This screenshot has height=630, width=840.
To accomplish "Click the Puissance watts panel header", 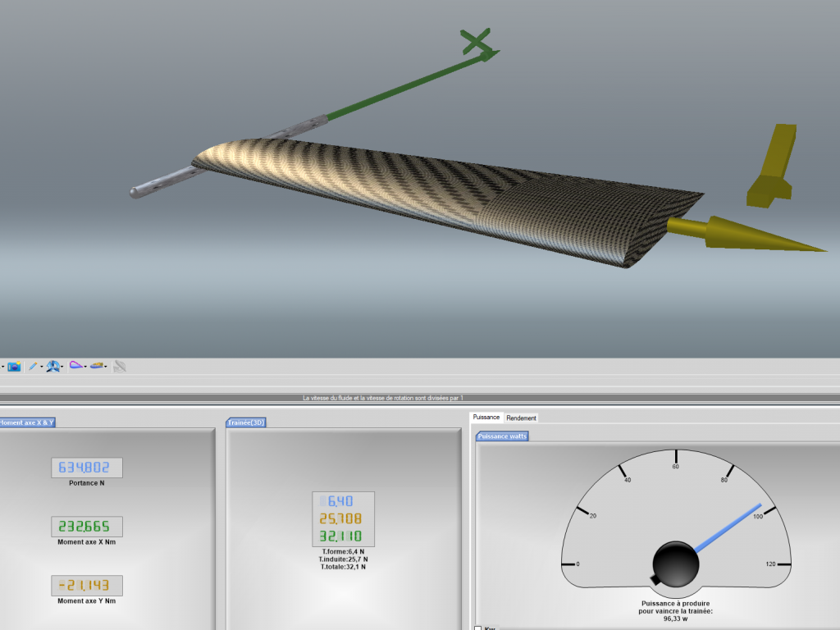I will tap(503, 436).
